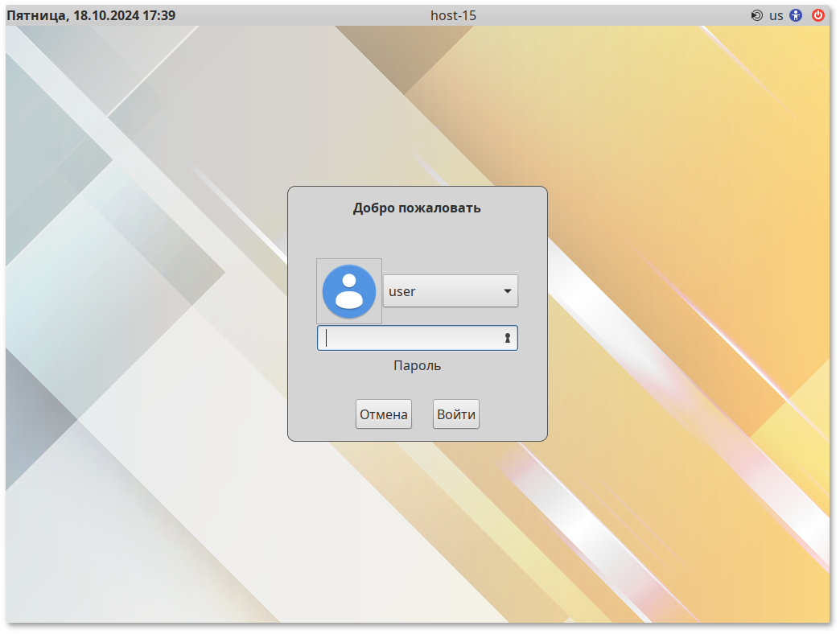840x634 pixels.
Task: Click the arrow on user selection combo box
Action: click(508, 291)
